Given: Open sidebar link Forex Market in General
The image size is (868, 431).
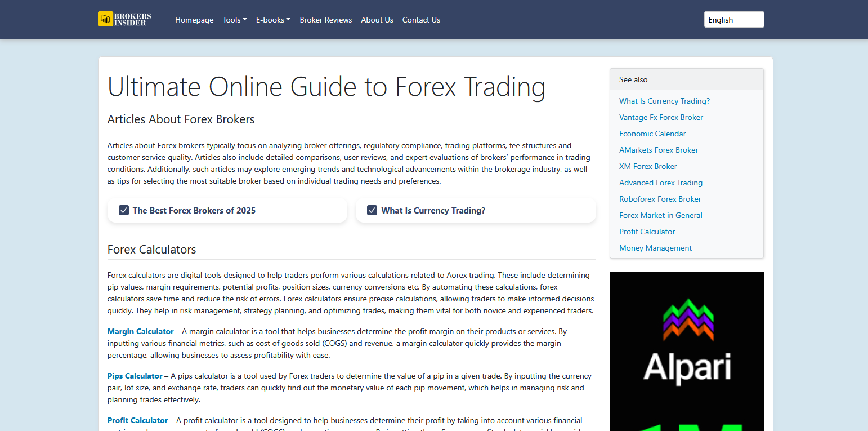Looking at the screenshot, I should (661, 215).
